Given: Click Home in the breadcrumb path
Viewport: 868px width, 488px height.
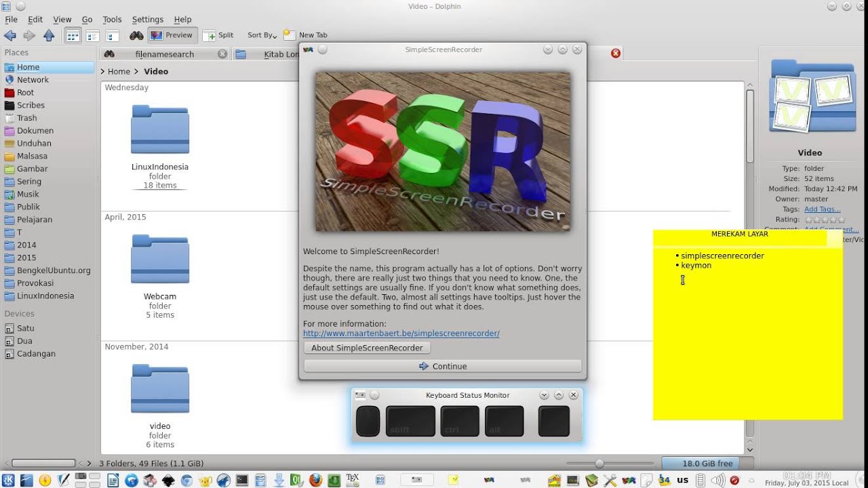Looking at the screenshot, I should 119,71.
